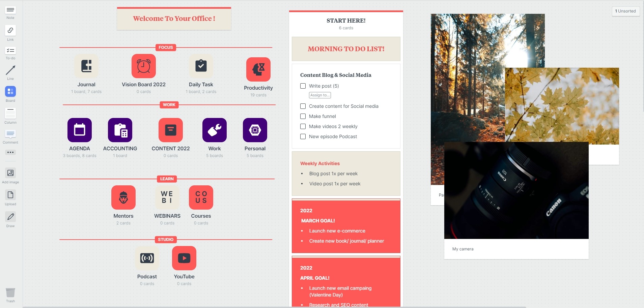Select the Line tool
644x308 pixels.
point(10,70)
